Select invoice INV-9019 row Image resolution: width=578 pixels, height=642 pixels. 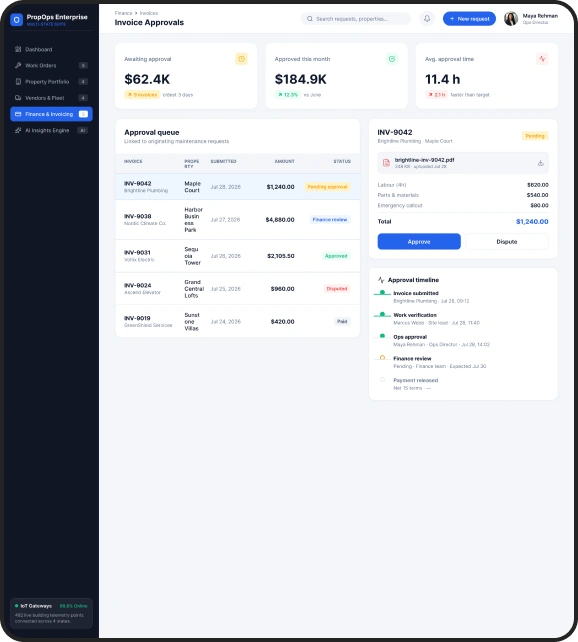pos(237,321)
